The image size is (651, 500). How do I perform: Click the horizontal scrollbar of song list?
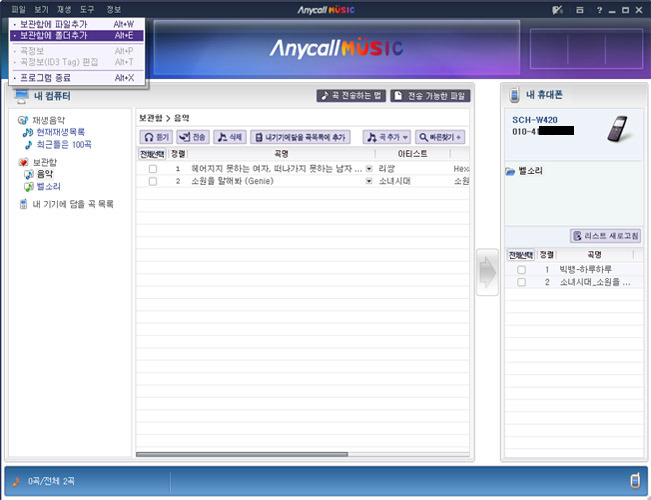tap(242, 454)
